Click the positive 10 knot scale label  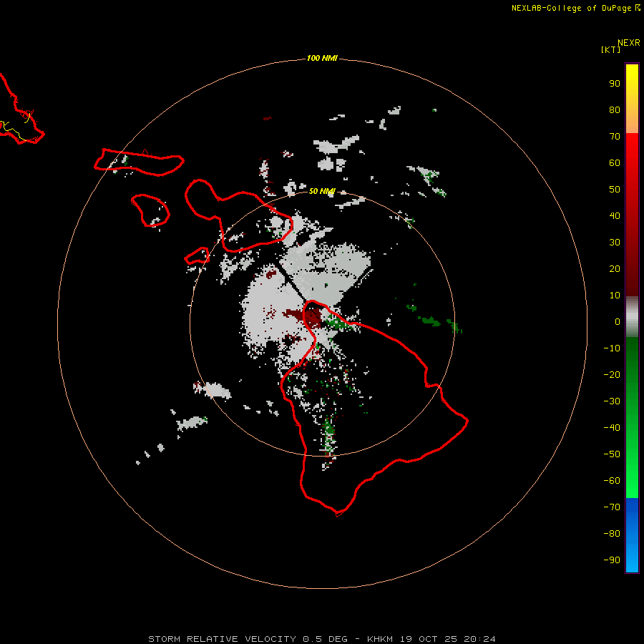pos(615,296)
